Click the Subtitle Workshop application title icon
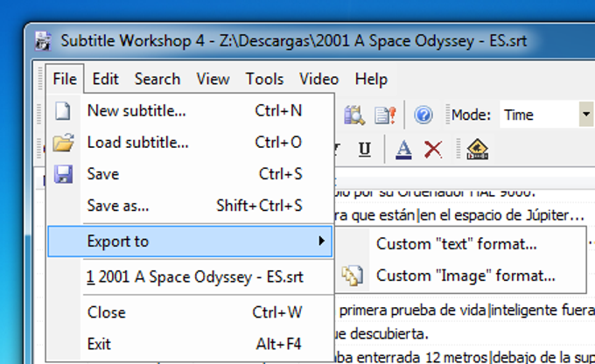This screenshot has width=595, height=364. pyautogui.click(x=43, y=41)
